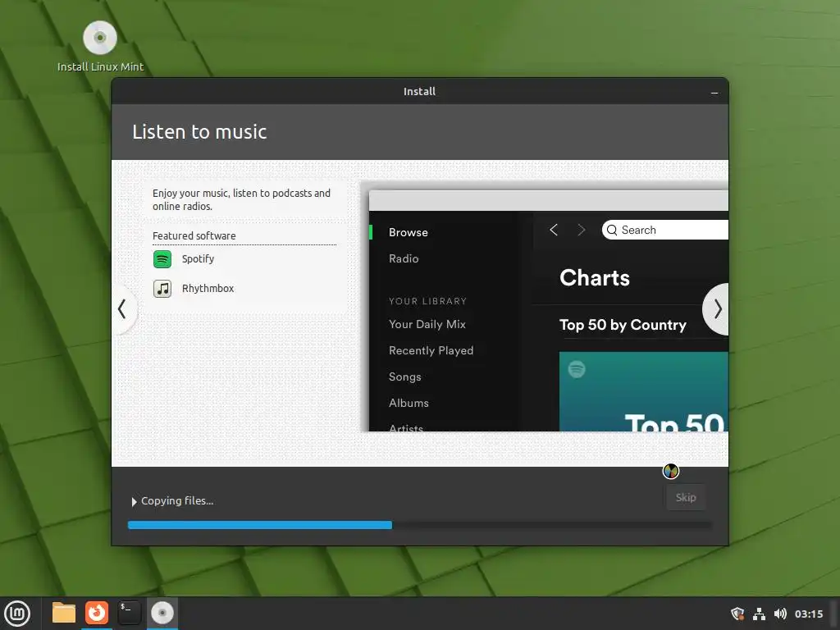Select Songs in the library list
Screen dimensions: 840x630
(x=405, y=377)
